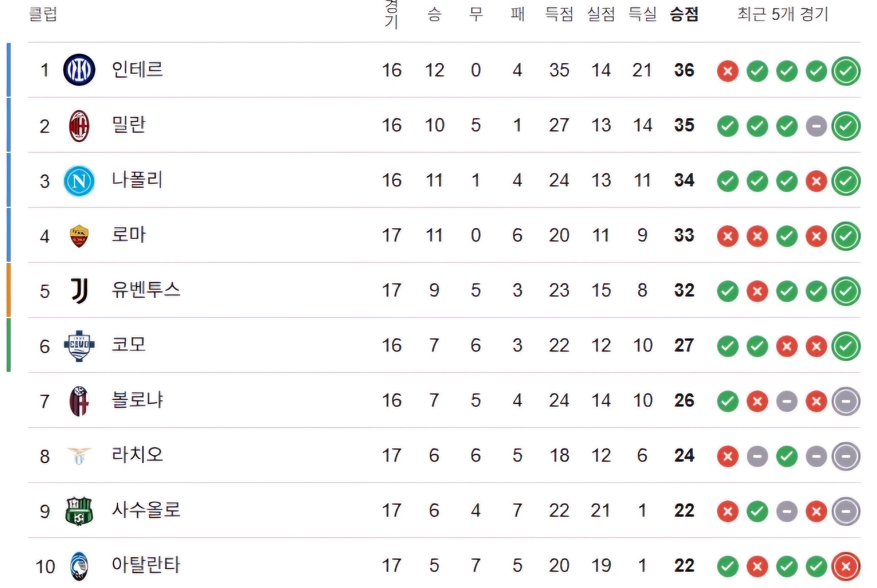
Task: Click Milan's gray draw result icon
Action: [x=816, y=126]
